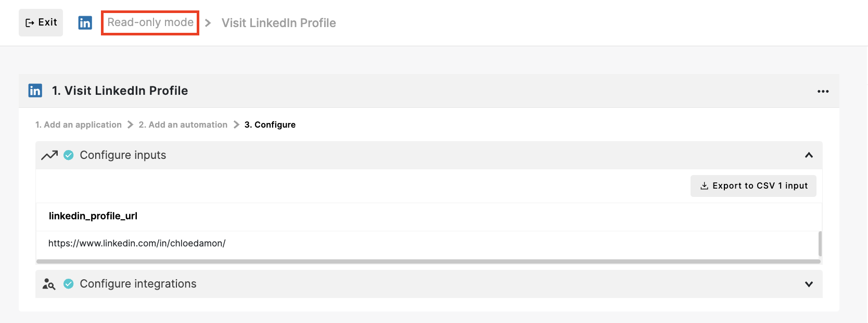868x323 pixels.
Task: Click the chloedamon LinkedIn URL cell
Action: click(427, 243)
